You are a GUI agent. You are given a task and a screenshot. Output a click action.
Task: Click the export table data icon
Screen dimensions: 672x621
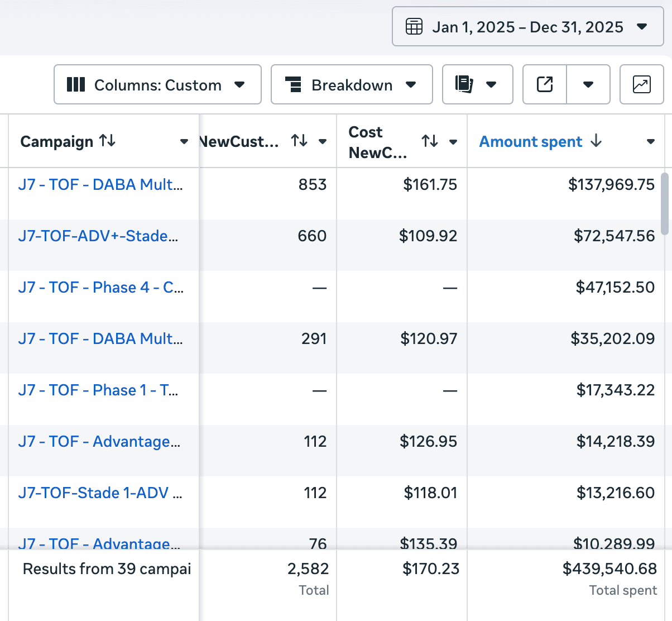point(544,85)
